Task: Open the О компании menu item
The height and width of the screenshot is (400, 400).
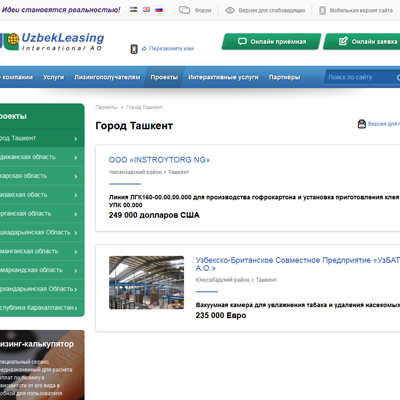Action: 16,77
